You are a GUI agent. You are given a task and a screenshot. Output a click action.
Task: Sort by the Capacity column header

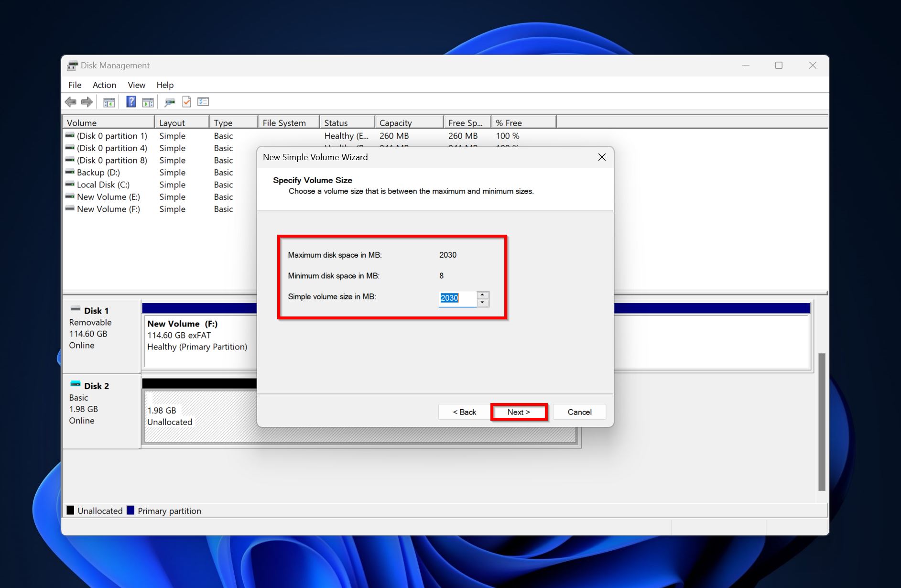409,123
